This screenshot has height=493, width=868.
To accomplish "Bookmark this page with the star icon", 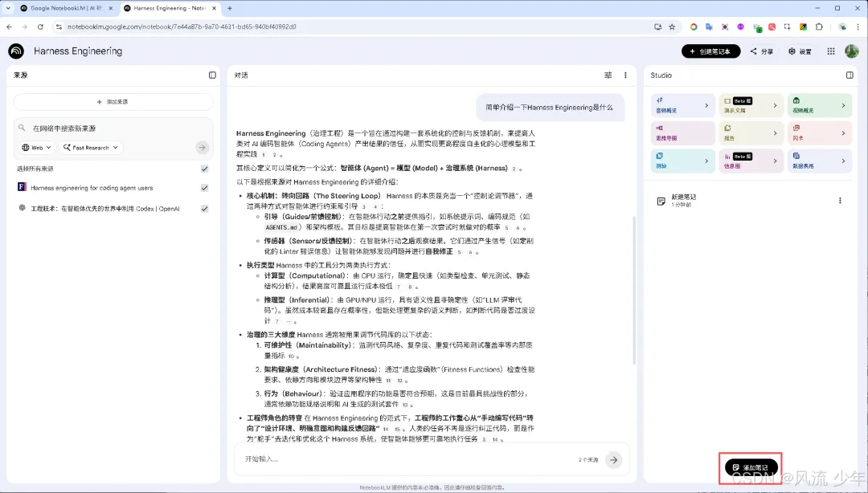I will click(672, 26).
